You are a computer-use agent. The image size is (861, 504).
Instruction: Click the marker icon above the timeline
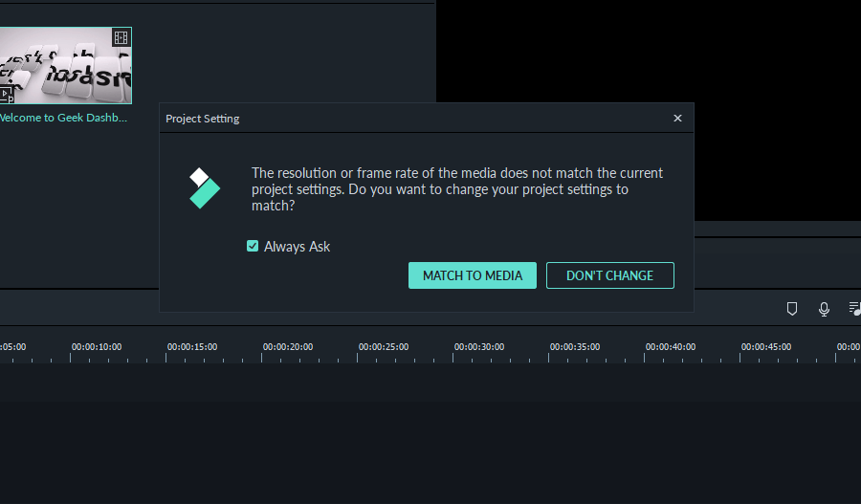point(792,309)
